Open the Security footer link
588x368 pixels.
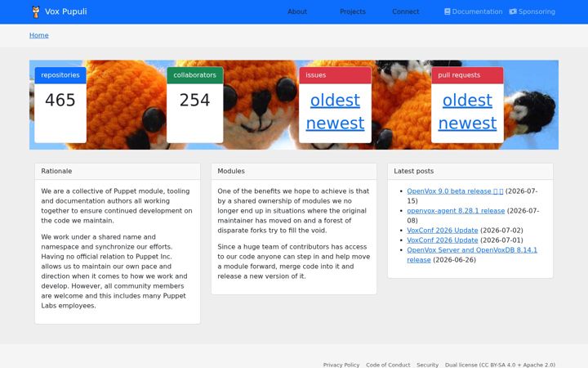click(x=427, y=365)
